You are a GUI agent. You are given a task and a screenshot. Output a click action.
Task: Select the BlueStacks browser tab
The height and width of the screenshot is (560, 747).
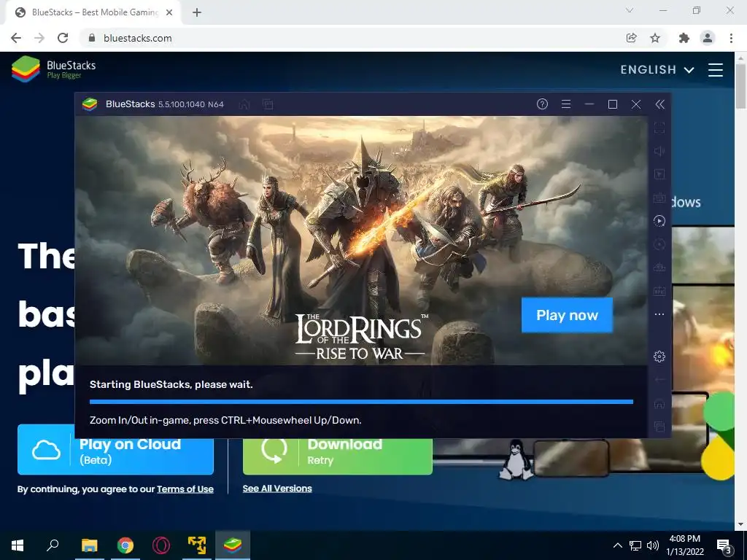(93, 13)
